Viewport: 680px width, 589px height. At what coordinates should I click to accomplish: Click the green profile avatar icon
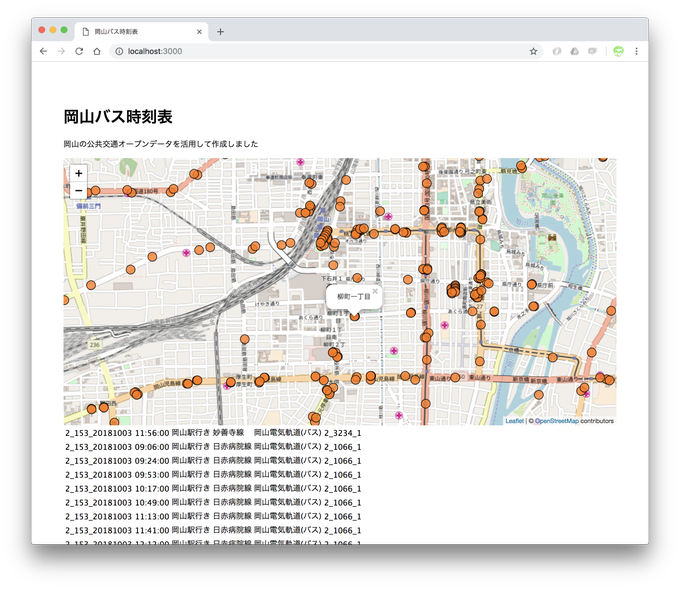pyautogui.click(x=618, y=51)
